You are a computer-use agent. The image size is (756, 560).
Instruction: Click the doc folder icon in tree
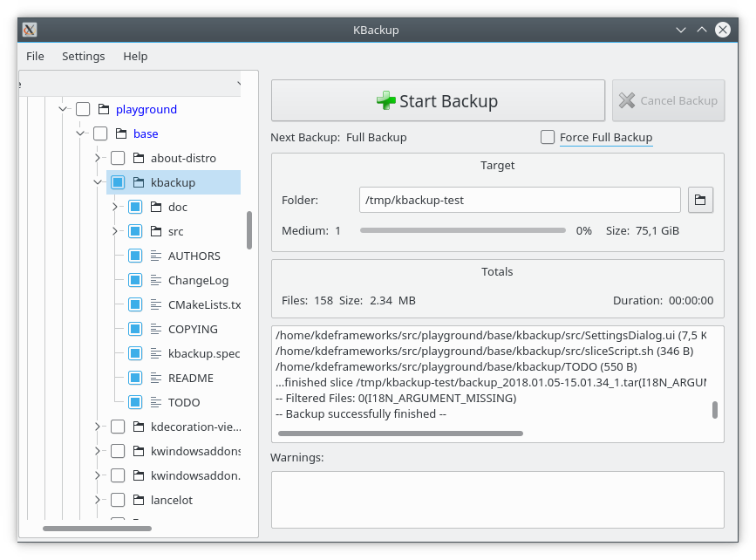click(156, 208)
